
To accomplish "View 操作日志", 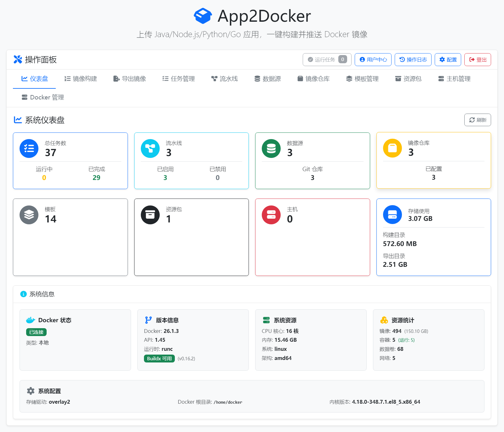I will [x=413, y=59].
